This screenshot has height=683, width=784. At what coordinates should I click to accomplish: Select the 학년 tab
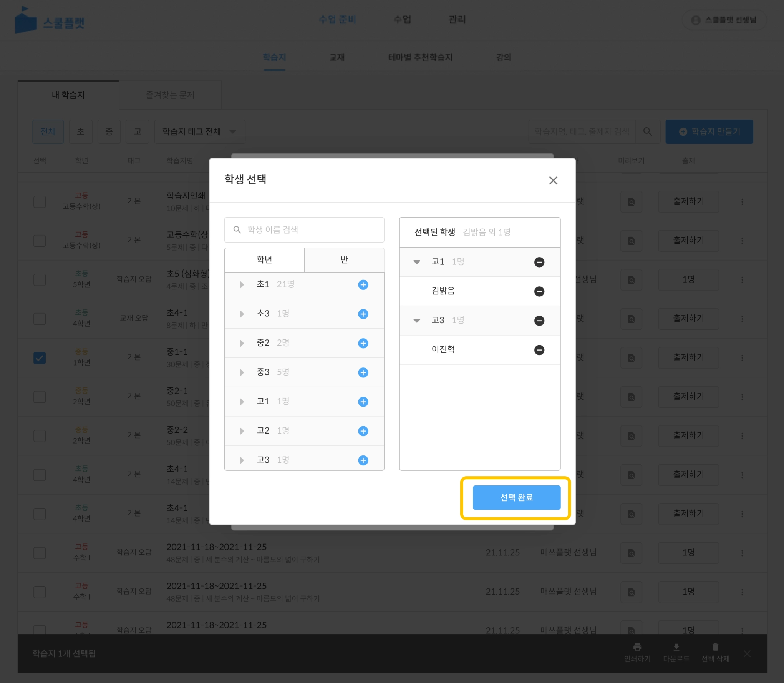(264, 260)
